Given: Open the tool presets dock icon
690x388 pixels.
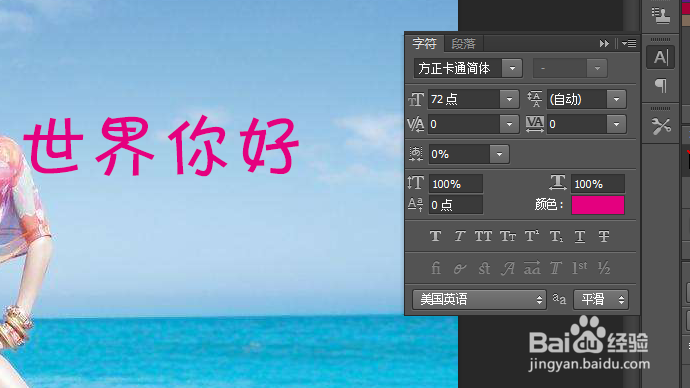Looking at the screenshot, I should [661, 126].
